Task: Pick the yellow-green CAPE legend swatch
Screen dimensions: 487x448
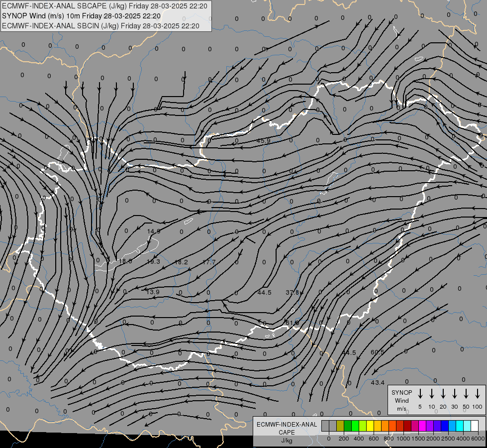Action: 363,426
